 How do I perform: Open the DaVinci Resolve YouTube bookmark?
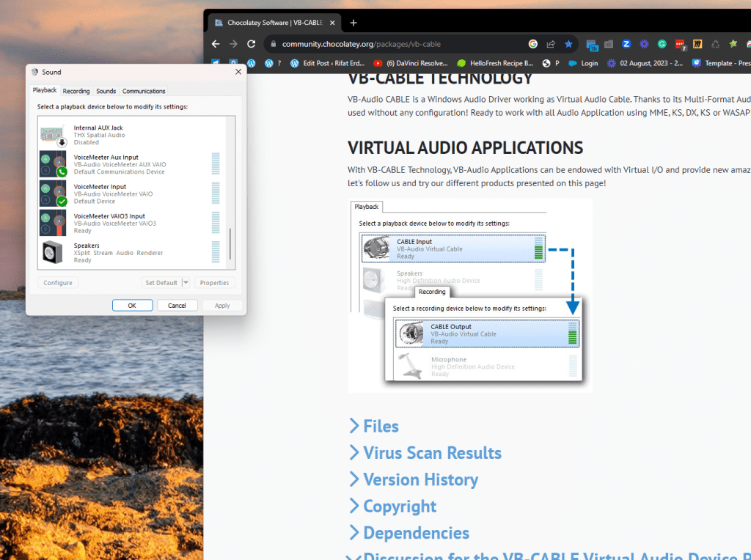(x=411, y=63)
